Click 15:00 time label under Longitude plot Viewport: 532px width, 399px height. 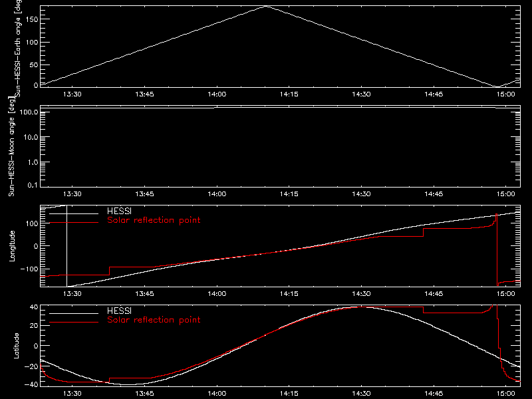506,294
